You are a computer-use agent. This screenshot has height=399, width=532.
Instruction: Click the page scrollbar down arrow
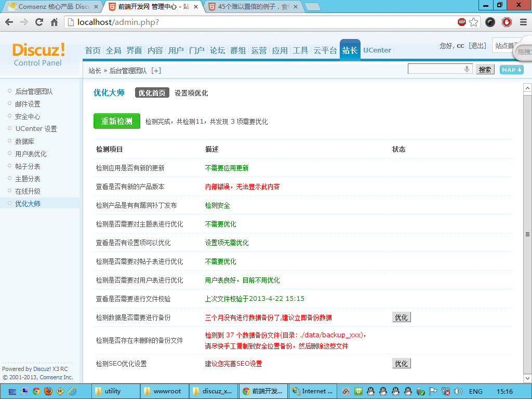pos(527,378)
